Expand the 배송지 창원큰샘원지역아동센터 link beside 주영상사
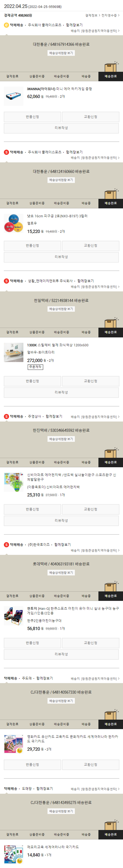 (x=95, y=417)
